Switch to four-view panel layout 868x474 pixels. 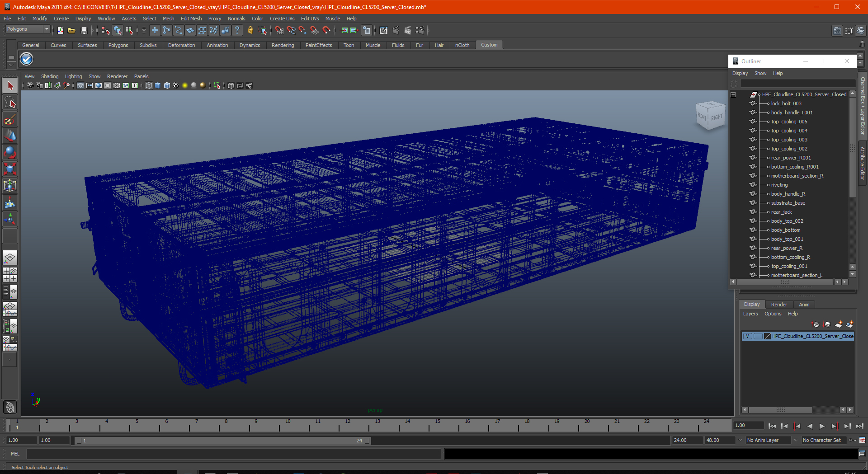[10, 275]
